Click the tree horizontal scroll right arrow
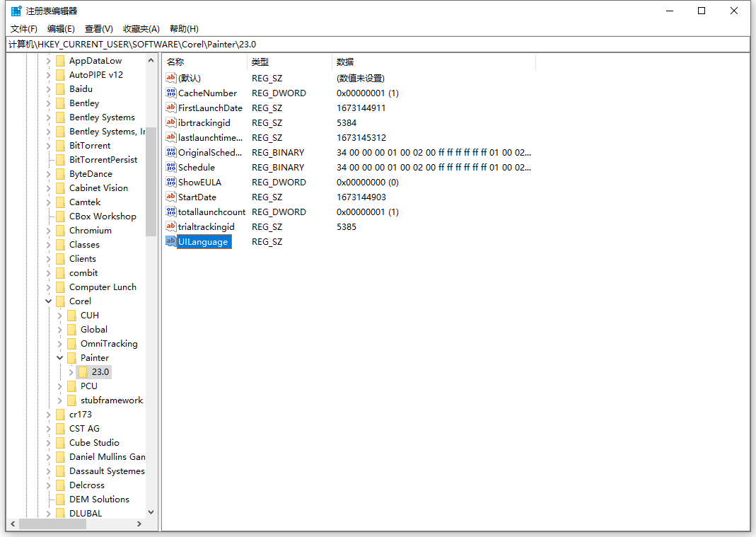 pyautogui.click(x=139, y=524)
